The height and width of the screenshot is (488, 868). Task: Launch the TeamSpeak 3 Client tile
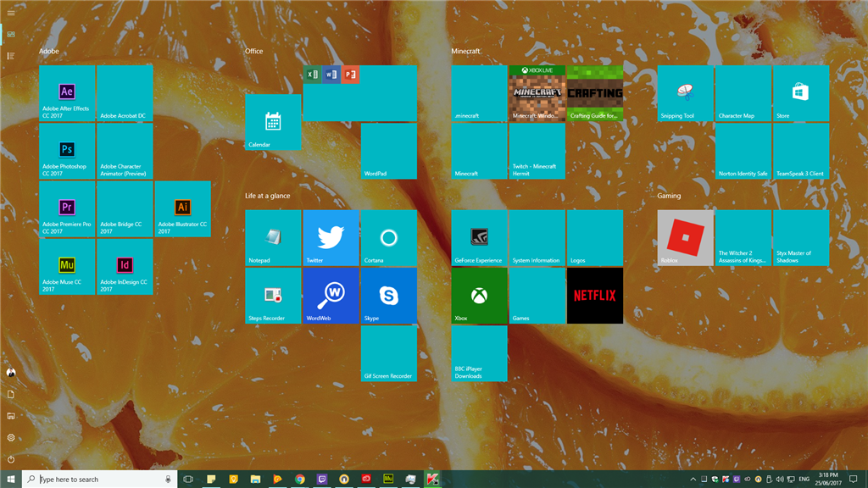point(801,151)
